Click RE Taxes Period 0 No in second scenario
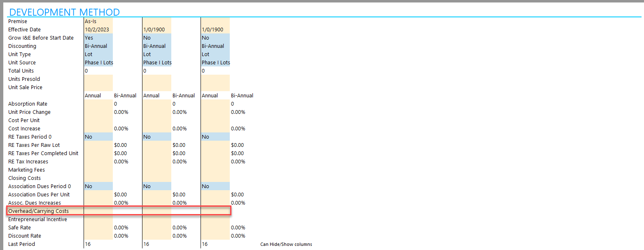The image size is (644, 250). tap(156, 137)
